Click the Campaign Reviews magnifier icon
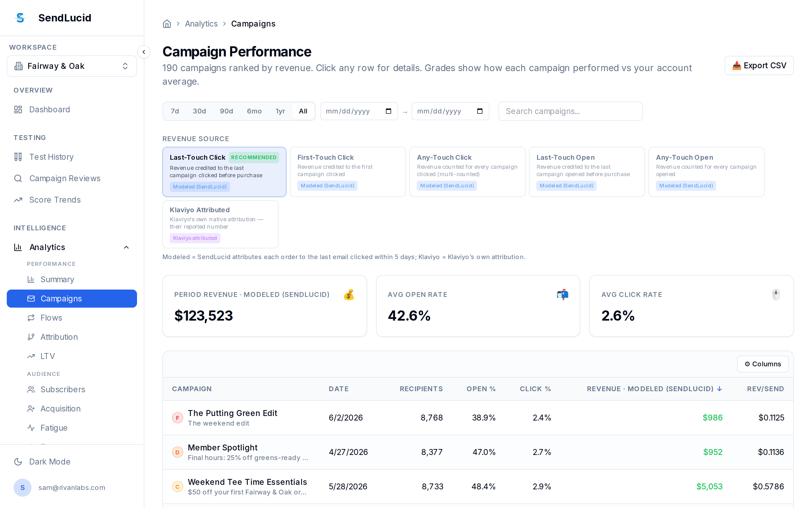Viewport: 812px width, 508px height. point(18,178)
